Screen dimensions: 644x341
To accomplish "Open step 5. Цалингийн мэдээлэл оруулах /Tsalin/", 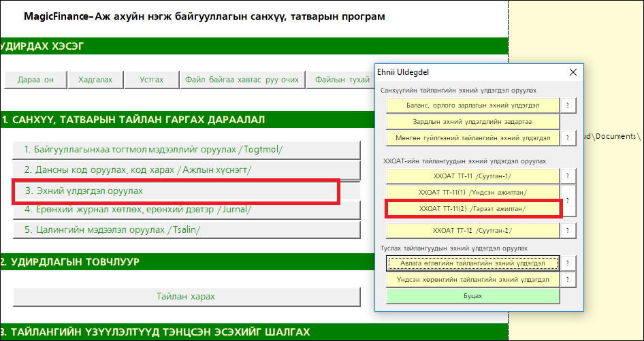I will click(x=186, y=229).
